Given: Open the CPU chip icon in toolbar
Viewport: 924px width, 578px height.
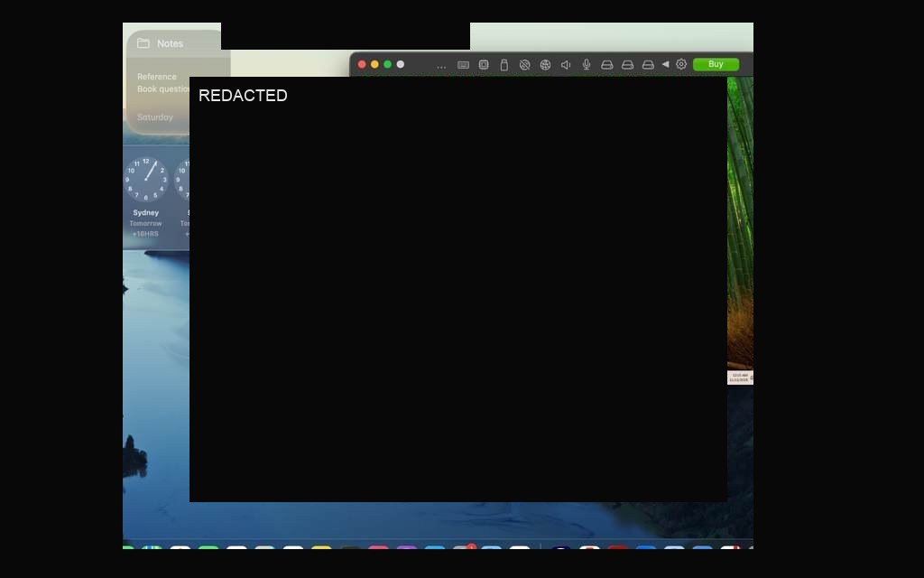Looking at the screenshot, I should 484,65.
